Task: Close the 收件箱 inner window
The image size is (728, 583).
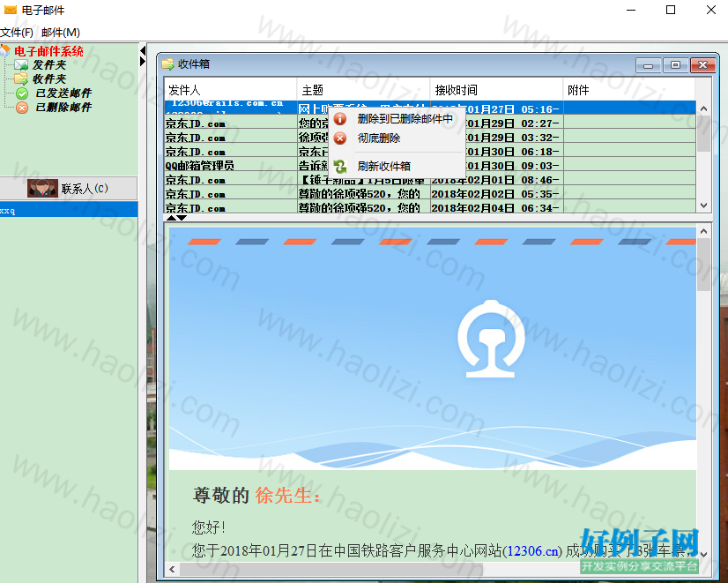Action: pyautogui.click(x=702, y=65)
